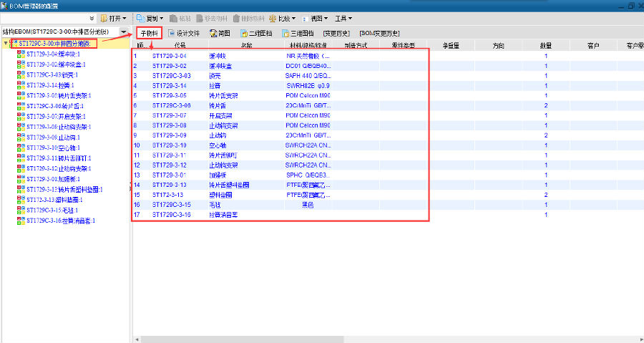Click the 客户 column header
Viewport: 644px width, 343px height.
click(x=593, y=45)
